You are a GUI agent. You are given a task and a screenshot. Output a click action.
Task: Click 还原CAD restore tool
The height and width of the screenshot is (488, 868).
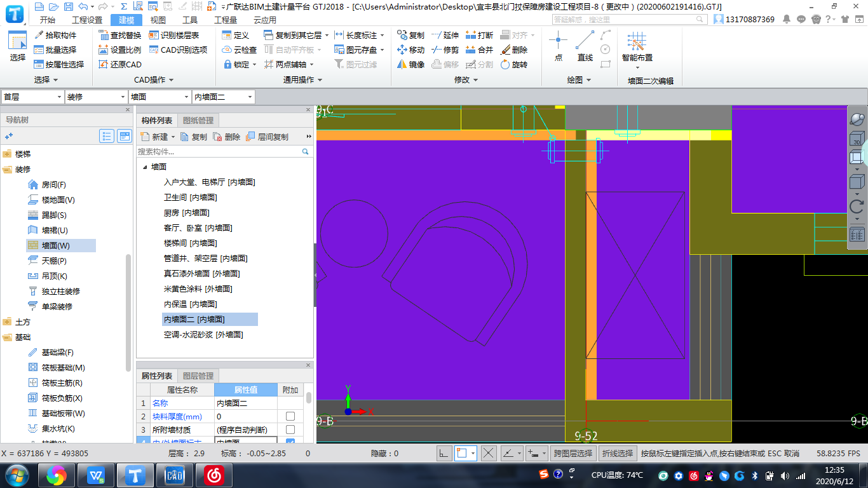[120, 64]
